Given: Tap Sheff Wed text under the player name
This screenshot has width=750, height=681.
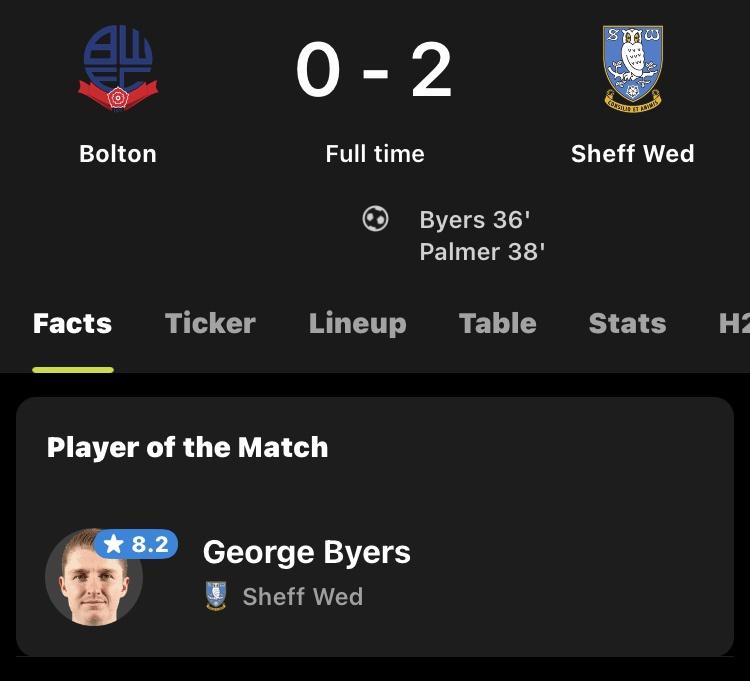Looking at the screenshot, I should [302, 597].
